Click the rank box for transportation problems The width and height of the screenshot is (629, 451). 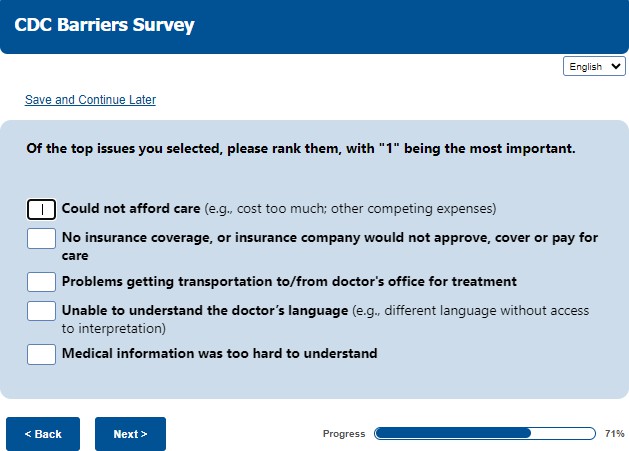(41, 281)
